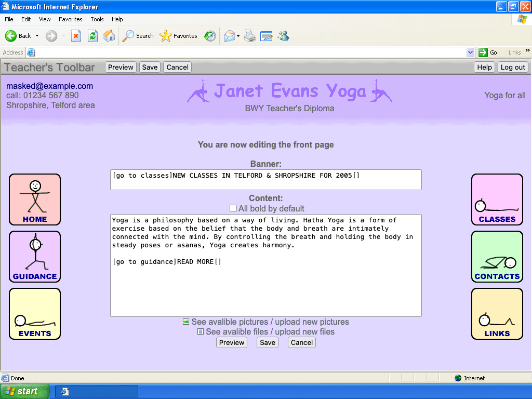Viewport: 532px width, 399px height.
Task: Open the View menu
Action: (45, 19)
